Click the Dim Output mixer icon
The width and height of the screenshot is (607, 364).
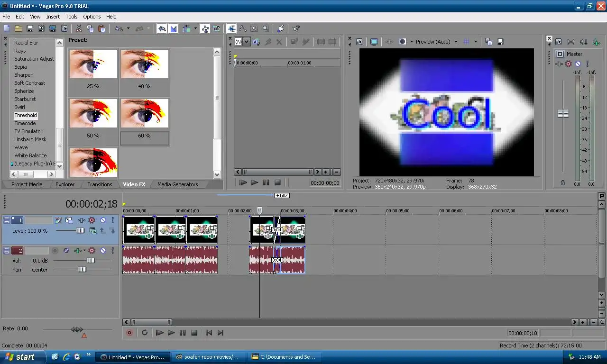pos(584,42)
